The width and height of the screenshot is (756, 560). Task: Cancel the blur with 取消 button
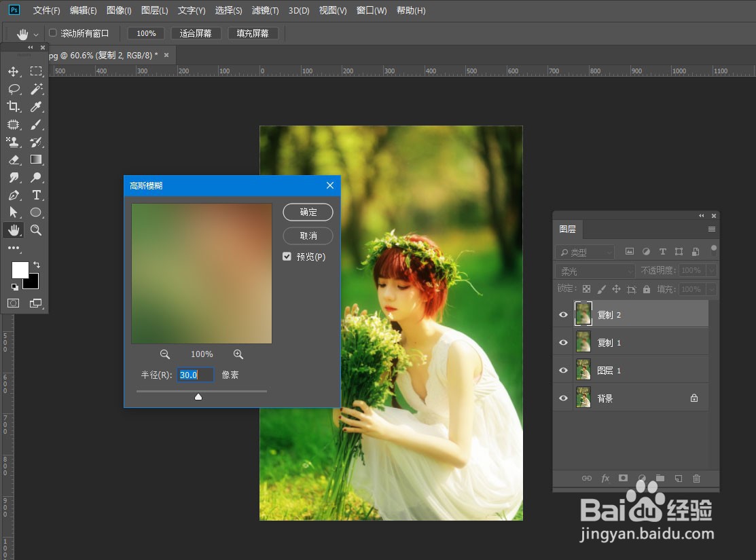point(308,236)
